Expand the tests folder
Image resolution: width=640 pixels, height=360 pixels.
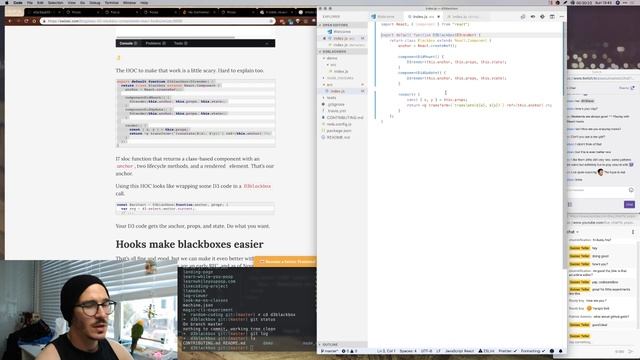(x=331, y=98)
